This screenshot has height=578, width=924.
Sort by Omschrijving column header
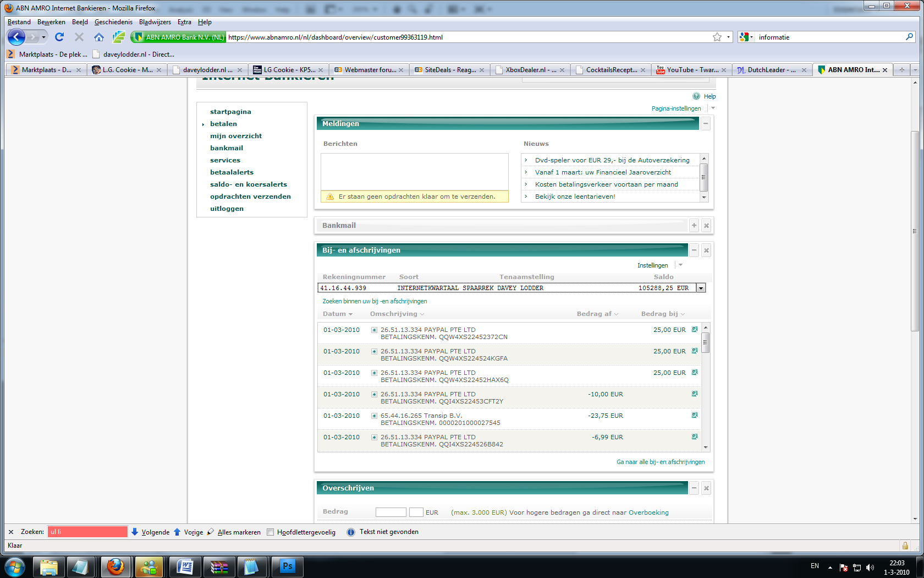[397, 314]
